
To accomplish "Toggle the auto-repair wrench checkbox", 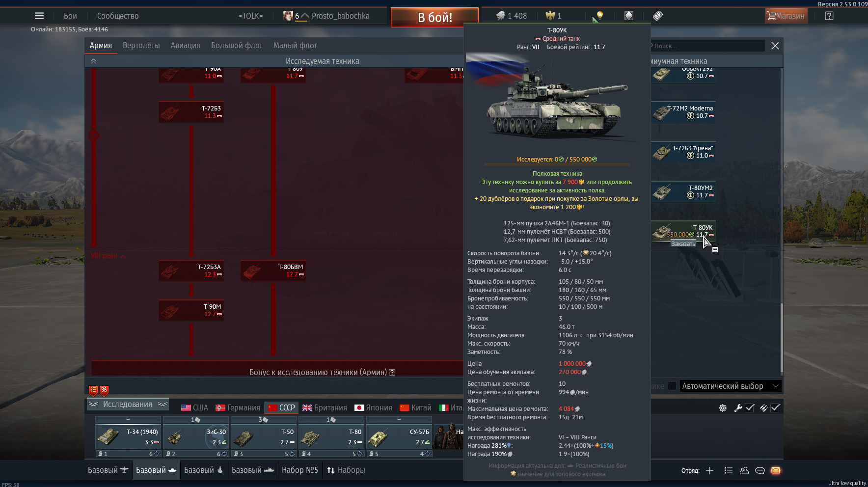I will click(750, 408).
